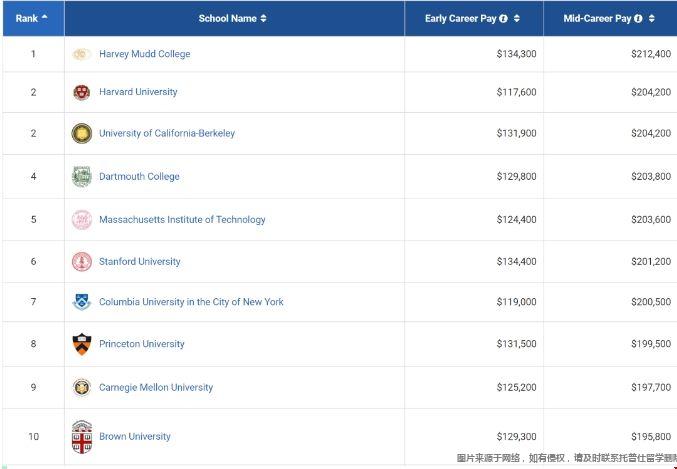Sort by Early Career Pay arrows
The height and width of the screenshot is (469, 677).
tap(517, 19)
